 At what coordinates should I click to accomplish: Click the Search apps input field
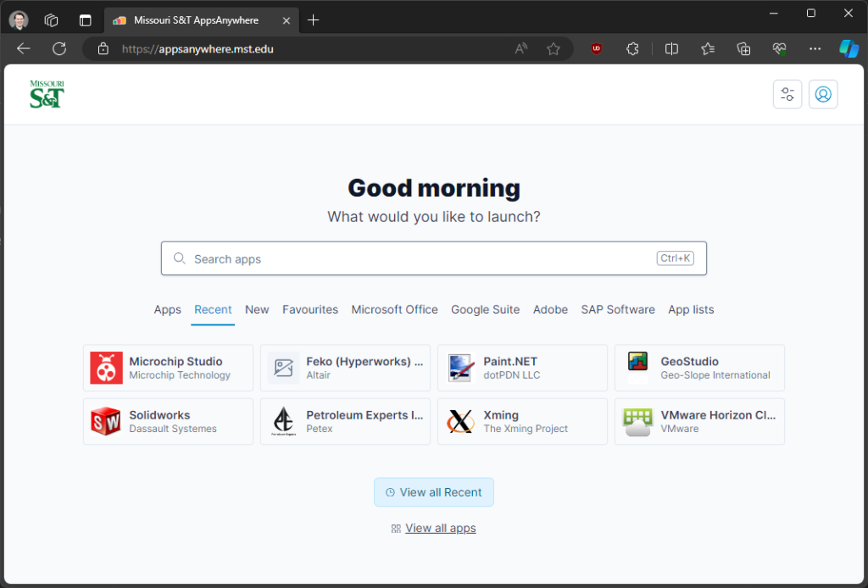[x=434, y=258]
